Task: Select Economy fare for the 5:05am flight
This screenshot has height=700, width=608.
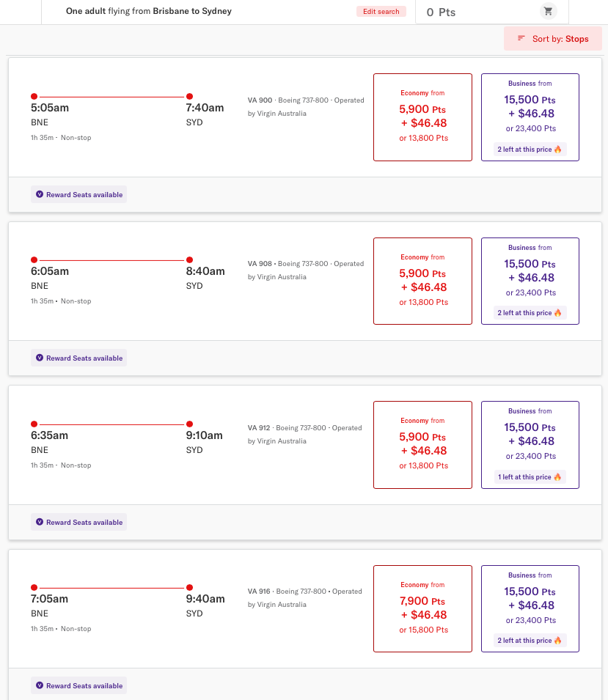Action: tap(422, 117)
